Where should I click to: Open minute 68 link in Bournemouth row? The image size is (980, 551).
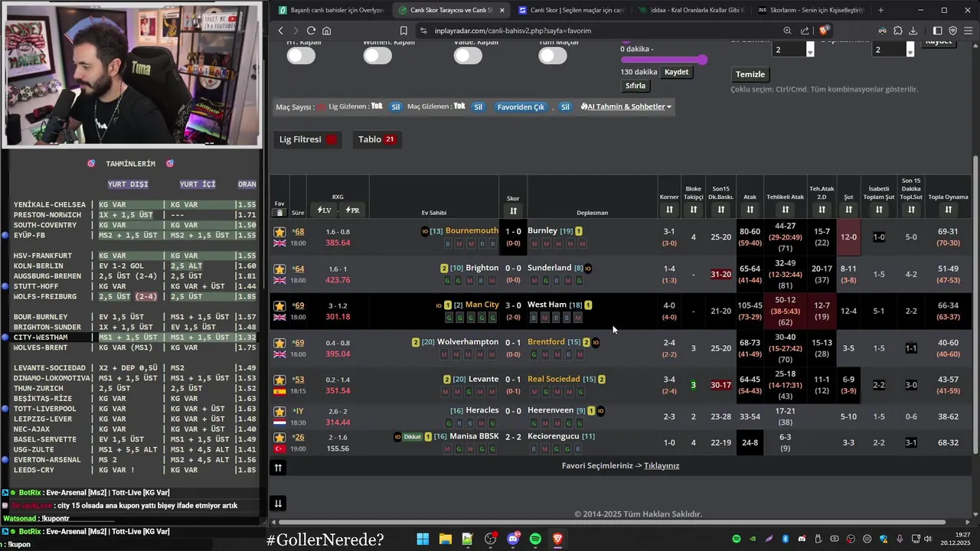299,232
